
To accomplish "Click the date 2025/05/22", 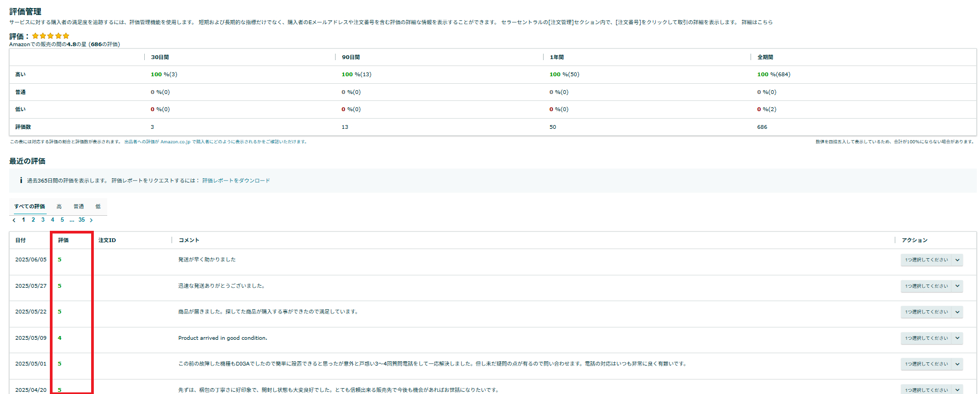I will point(31,312).
